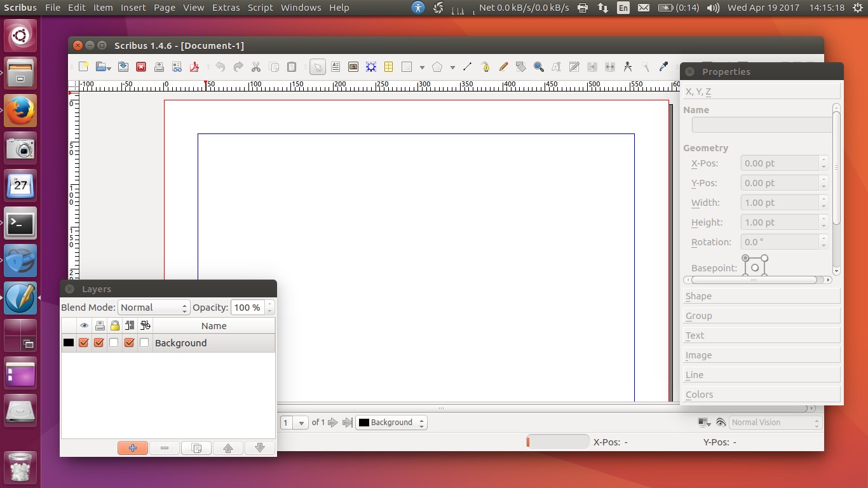Open the Extras menu
Image resolution: width=868 pixels, height=488 pixels.
tap(226, 8)
